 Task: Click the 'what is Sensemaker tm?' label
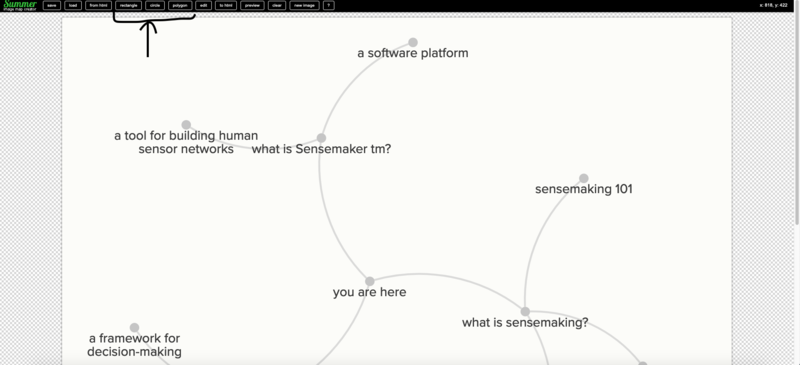pos(321,149)
